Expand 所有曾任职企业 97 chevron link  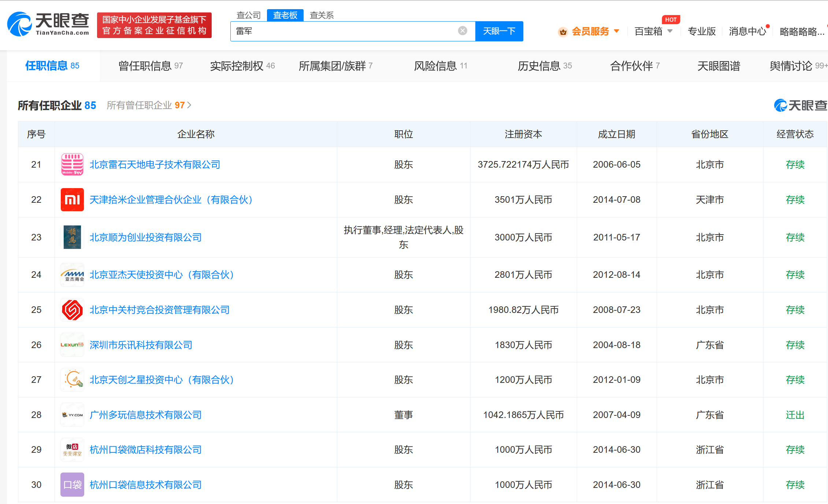(x=189, y=105)
